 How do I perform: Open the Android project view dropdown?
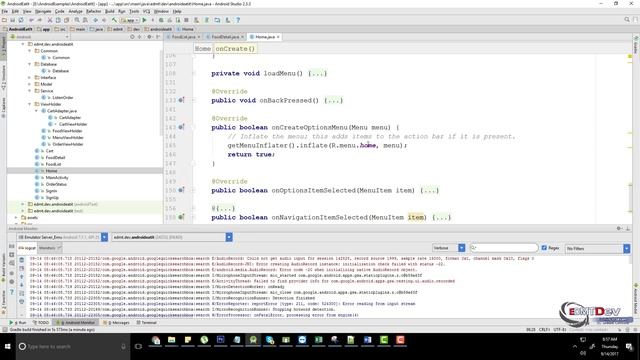click(39, 37)
